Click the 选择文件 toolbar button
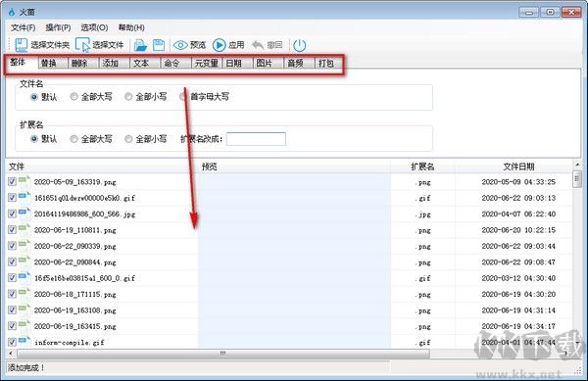Viewport: 588px width, 381px height. [99, 45]
